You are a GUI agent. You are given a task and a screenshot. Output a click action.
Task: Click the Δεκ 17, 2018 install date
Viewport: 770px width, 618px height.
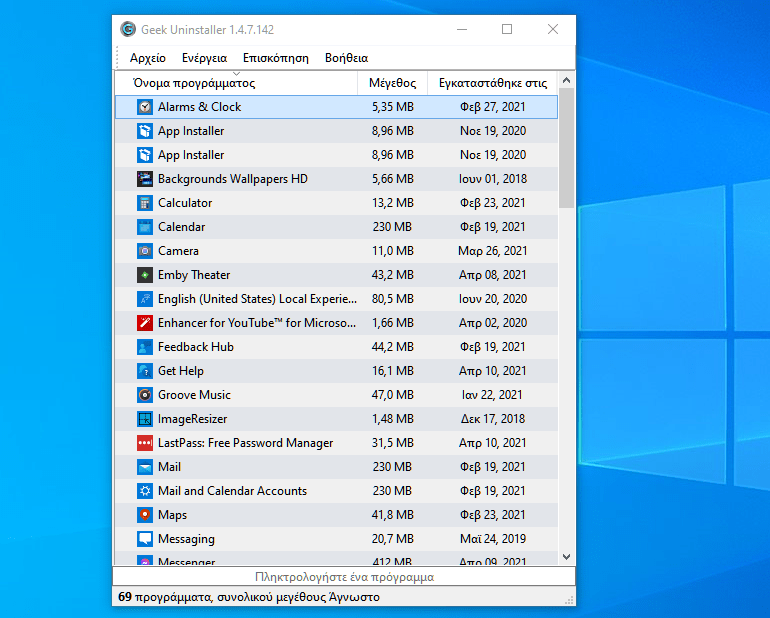[x=493, y=419]
